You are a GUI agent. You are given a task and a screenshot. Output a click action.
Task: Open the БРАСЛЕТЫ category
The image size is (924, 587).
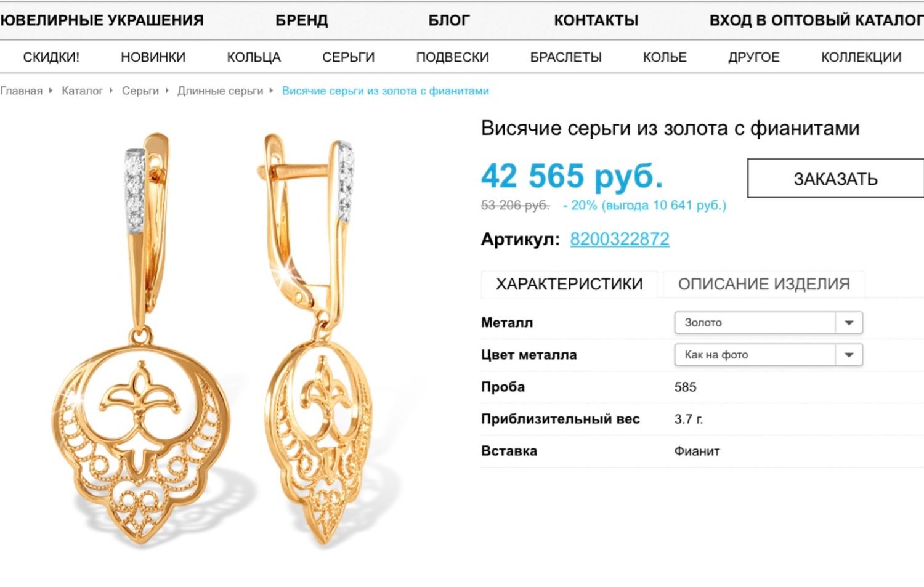pos(565,57)
